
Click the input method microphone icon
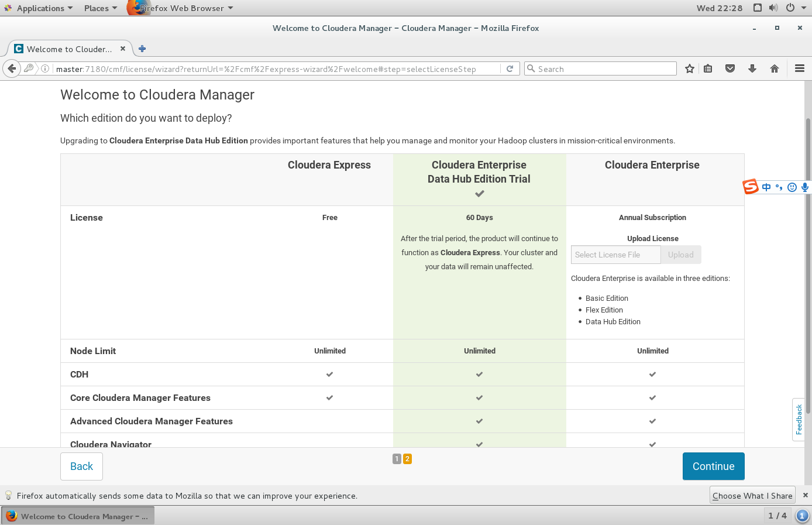coord(805,187)
